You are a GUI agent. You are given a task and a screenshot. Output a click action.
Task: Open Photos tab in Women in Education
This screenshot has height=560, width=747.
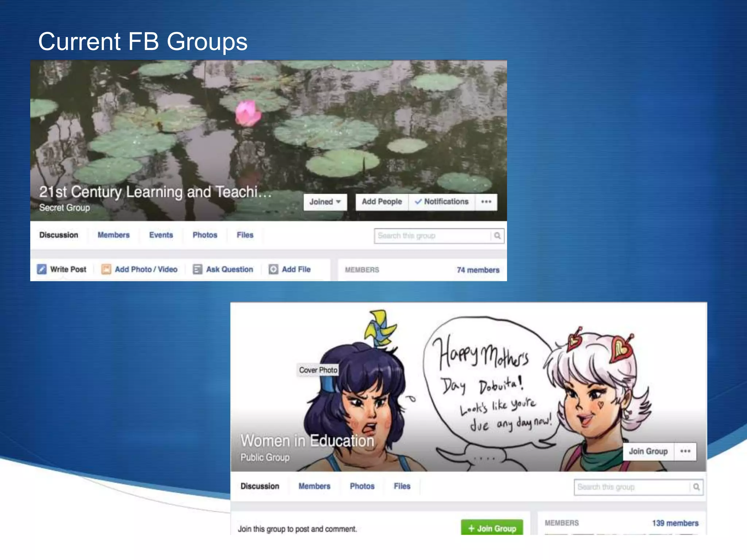point(362,486)
